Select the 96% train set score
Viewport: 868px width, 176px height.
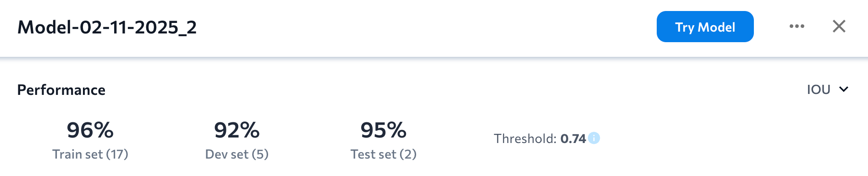90,130
